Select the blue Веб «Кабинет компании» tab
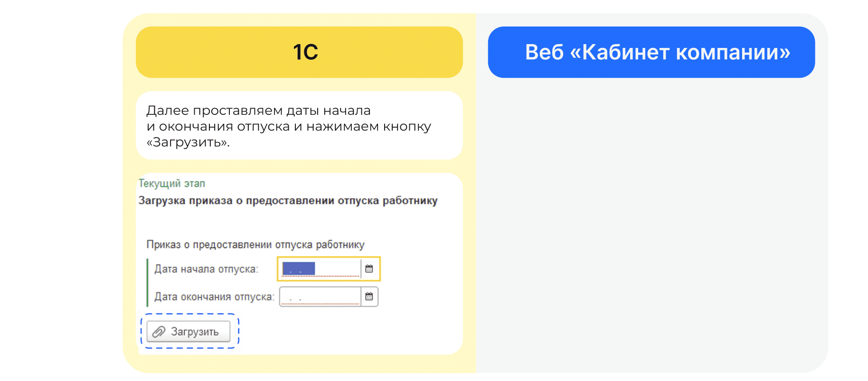Viewport: 868px width, 381px height. pos(651,52)
